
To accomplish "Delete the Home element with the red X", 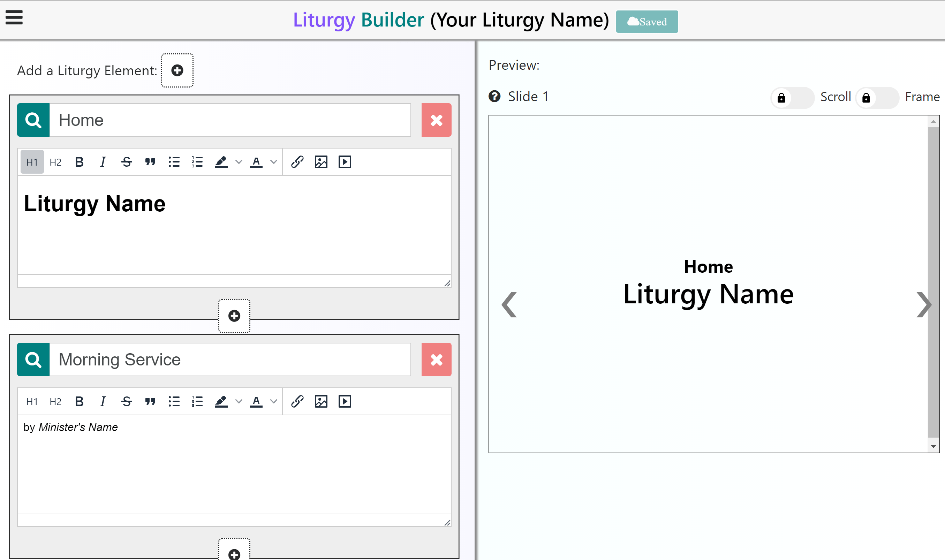I will tap(436, 120).
